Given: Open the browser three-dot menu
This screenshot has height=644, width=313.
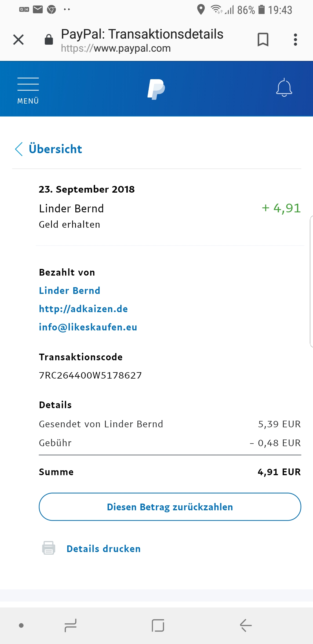Looking at the screenshot, I should coord(295,40).
